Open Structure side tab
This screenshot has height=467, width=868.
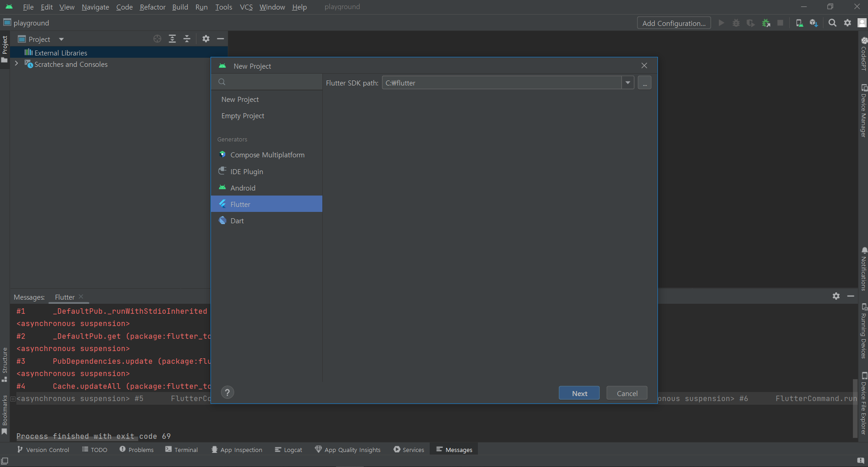[5, 365]
